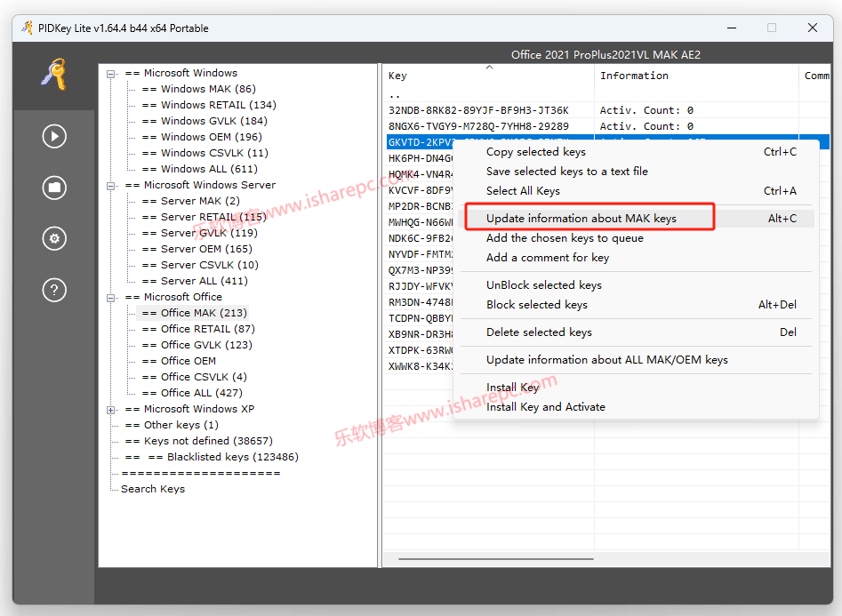
Task: Select Office RETAIL (87) in tree
Action: point(198,329)
